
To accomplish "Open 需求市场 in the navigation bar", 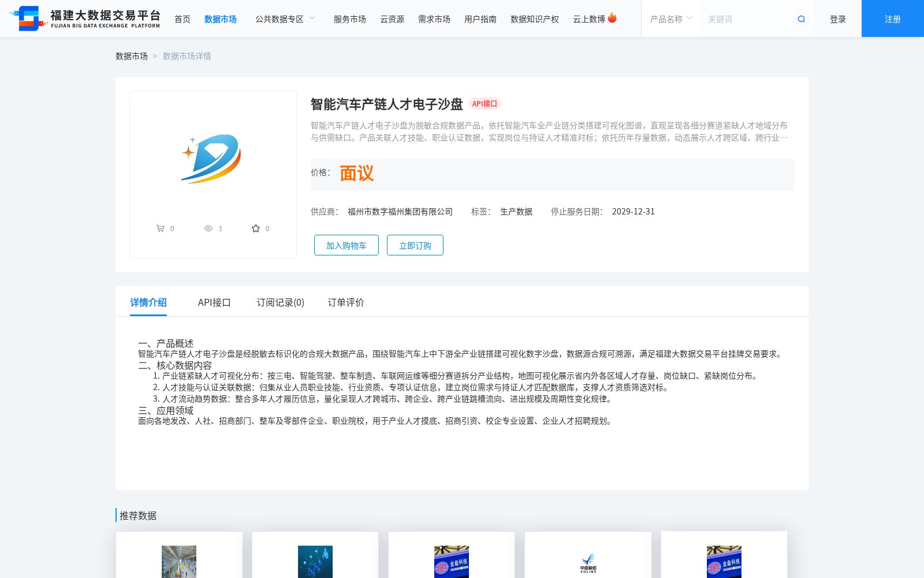I will click(x=434, y=19).
